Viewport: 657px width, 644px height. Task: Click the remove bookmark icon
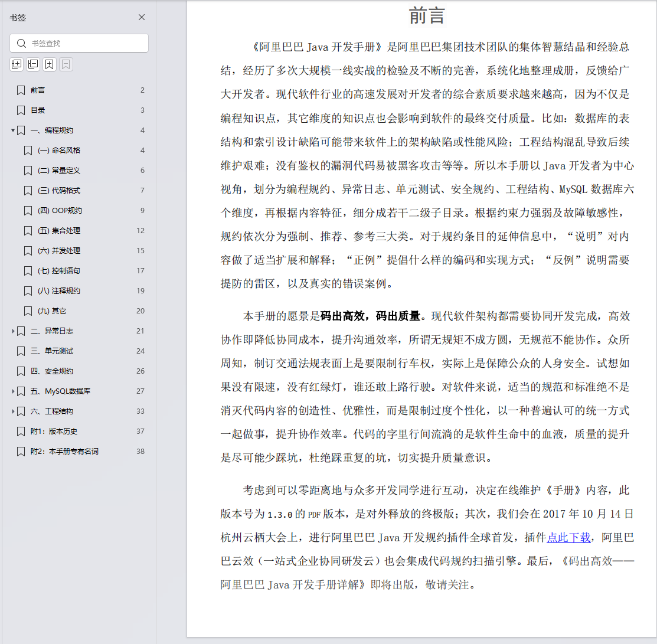(66, 64)
